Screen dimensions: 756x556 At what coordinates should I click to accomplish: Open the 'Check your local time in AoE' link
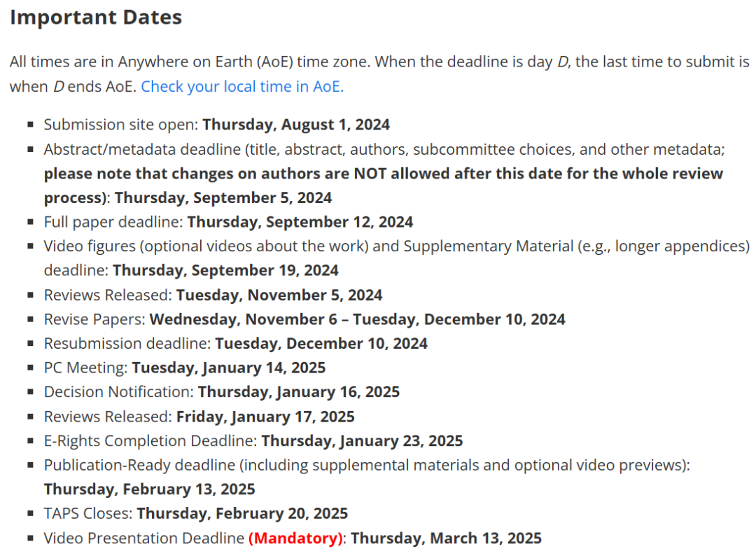[242, 87]
